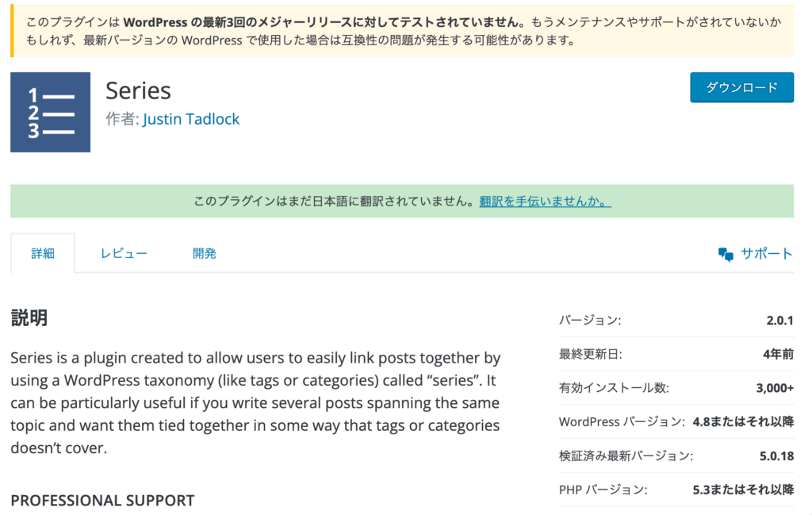The height and width of the screenshot is (515, 812).
Task: Click the Series plugin title heading
Action: [138, 90]
